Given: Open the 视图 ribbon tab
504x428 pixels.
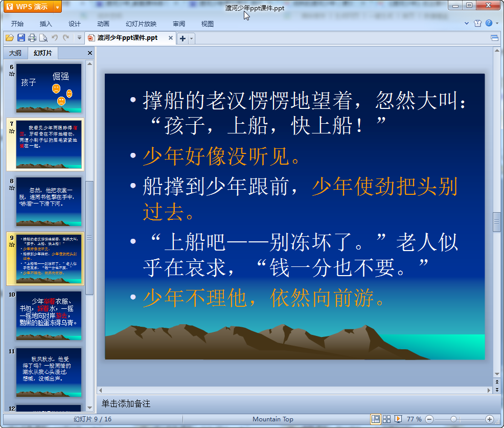Looking at the screenshot, I should pyautogui.click(x=208, y=24).
